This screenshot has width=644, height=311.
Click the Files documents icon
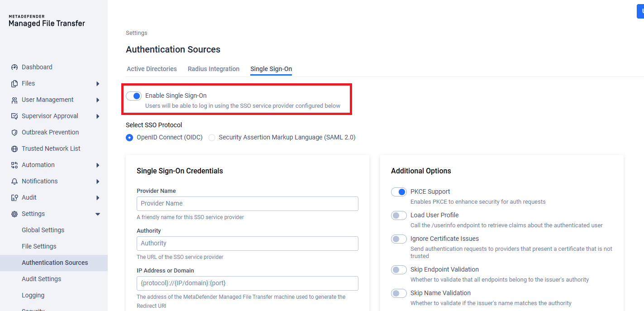14,83
